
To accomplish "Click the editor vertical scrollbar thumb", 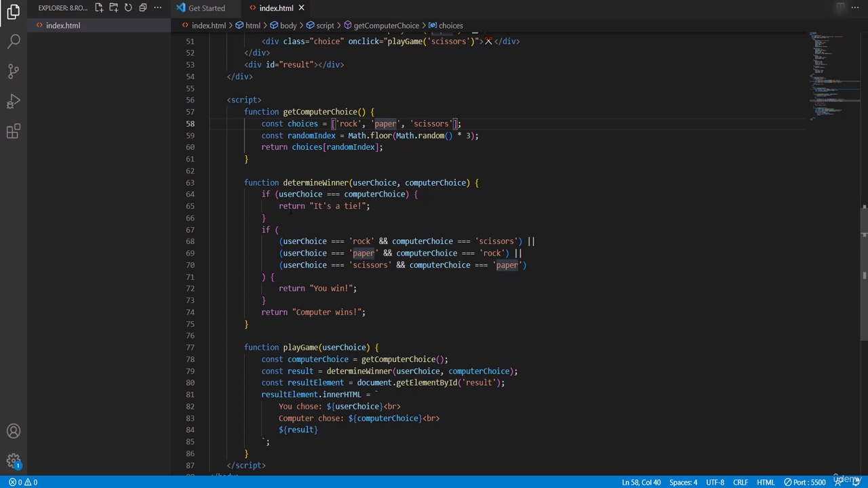I will coord(864,274).
